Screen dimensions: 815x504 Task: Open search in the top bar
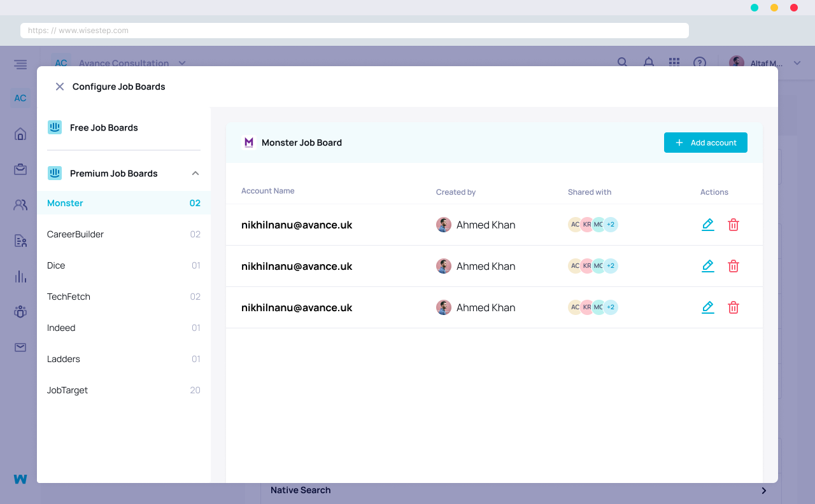tap(623, 62)
